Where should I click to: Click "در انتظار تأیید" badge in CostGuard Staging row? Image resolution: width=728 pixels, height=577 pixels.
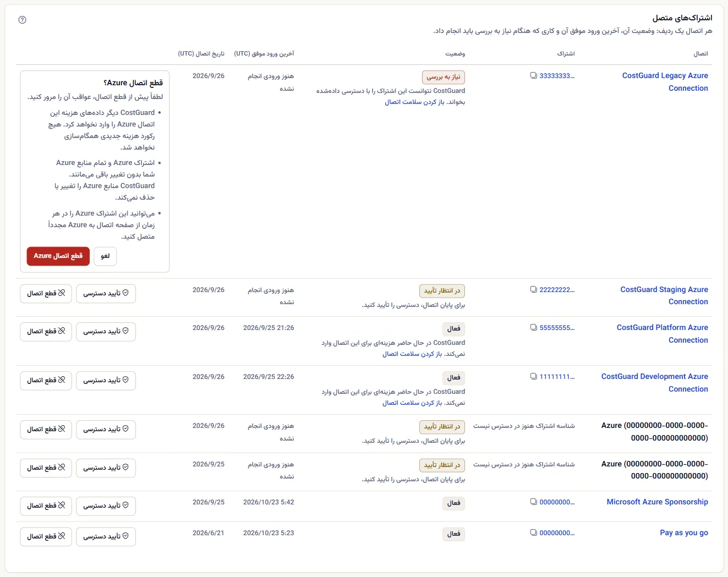442,291
